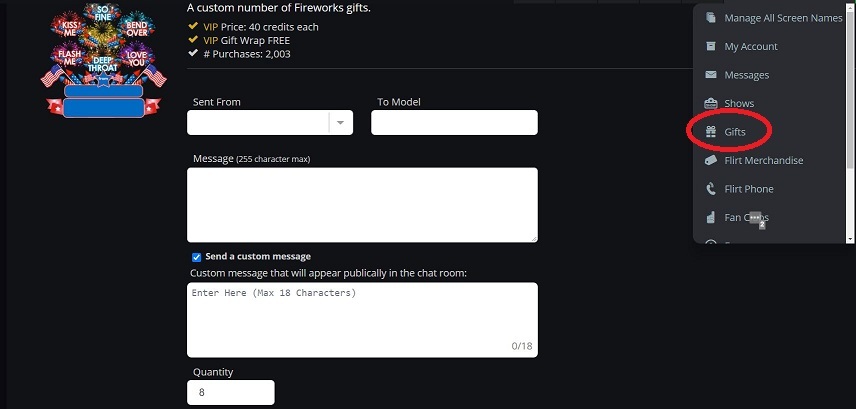Click the Manage All Screen Names icon
The height and width of the screenshot is (409, 856).
pos(711,18)
